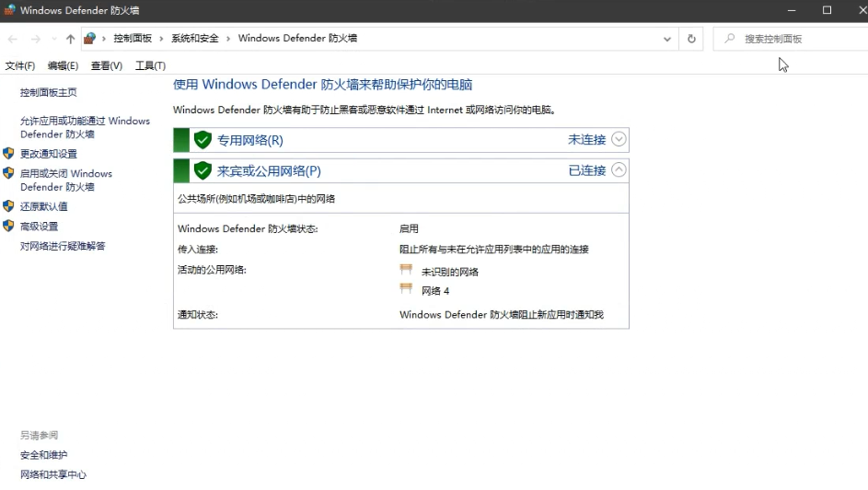Expand 专用网络 section with down chevron
868x490 pixels.
click(619, 139)
